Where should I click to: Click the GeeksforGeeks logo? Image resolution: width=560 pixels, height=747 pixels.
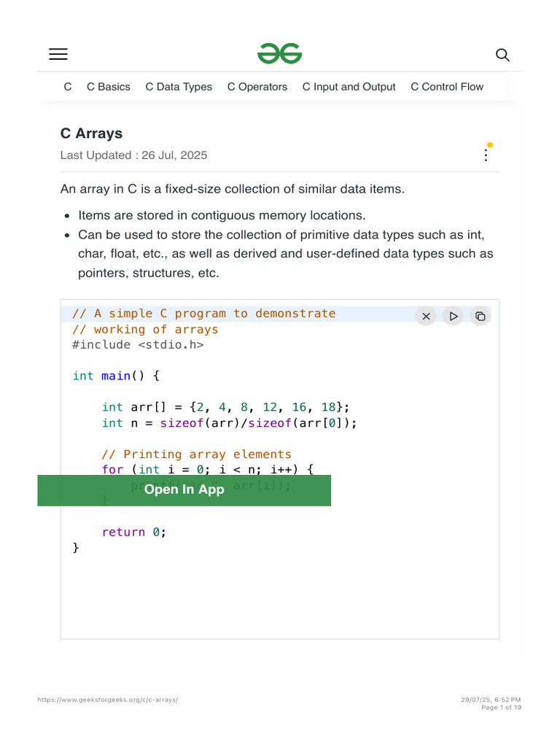[279, 54]
